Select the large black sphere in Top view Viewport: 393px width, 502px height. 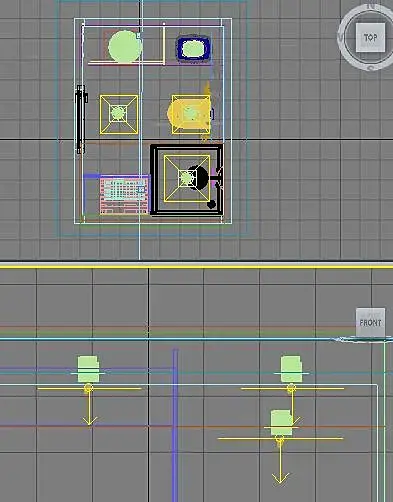(199, 178)
